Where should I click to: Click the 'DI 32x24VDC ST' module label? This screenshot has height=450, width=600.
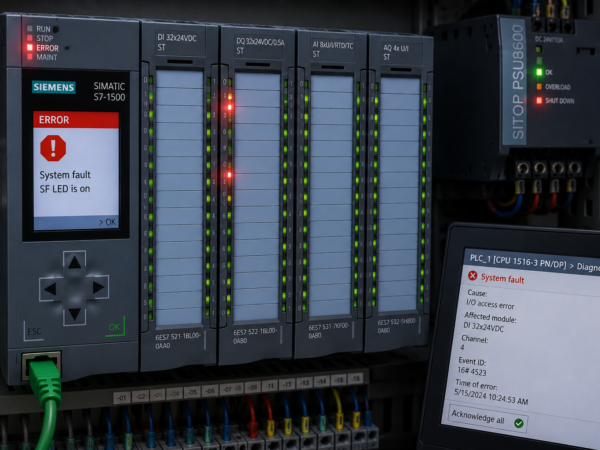point(177,42)
